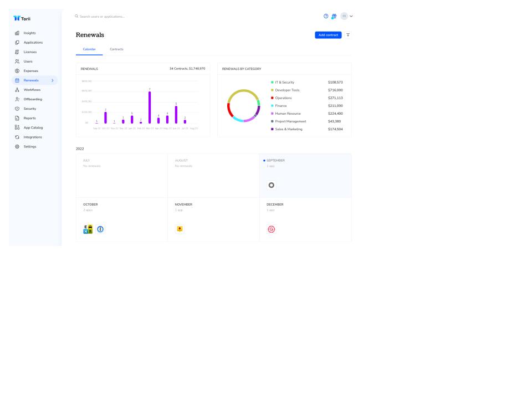Image resolution: width=532 pixels, height=399 pixels.
Task: Open the App Catalog
Action: 33,127
